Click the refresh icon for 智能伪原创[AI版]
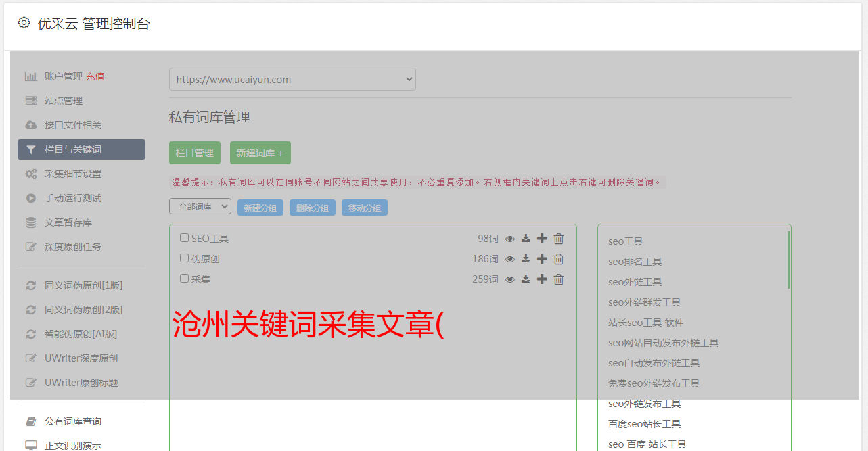 point(30,334)
